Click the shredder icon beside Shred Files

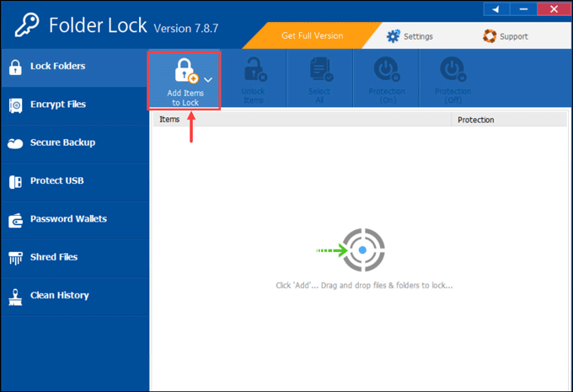[15, 258]
